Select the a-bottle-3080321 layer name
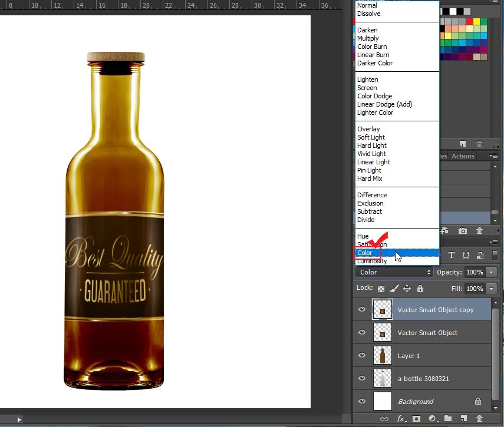The height and width of the screenshot is (427, 504). (x=423, y=379)
